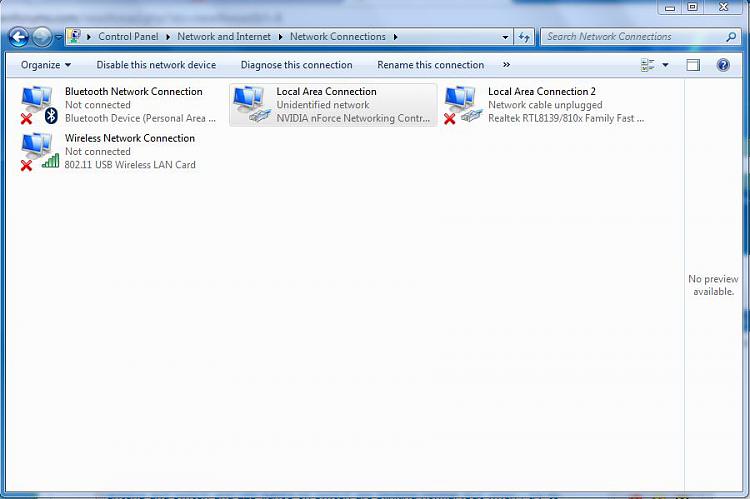Image resolution: width=750 pixels, height=499 pixels.
Task: Open Control Panel breadcrumb
Action: (128, 36)
